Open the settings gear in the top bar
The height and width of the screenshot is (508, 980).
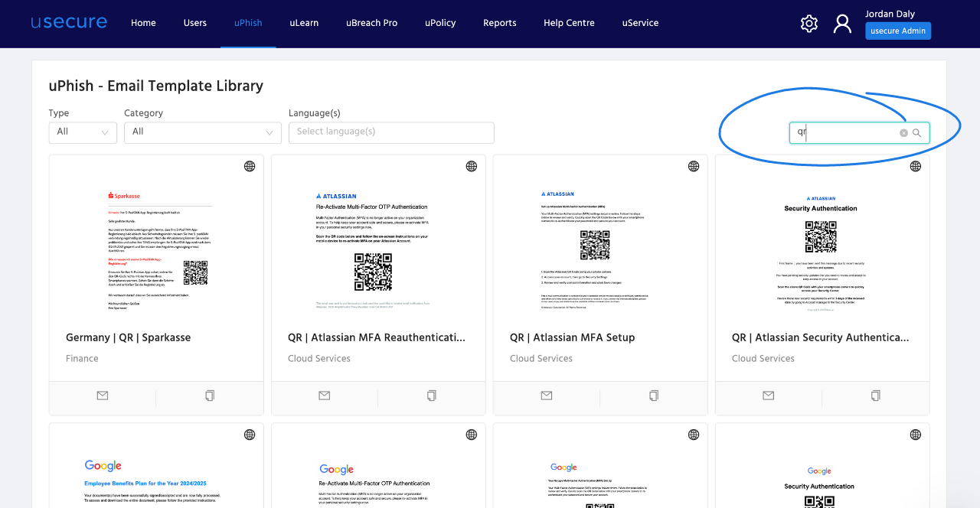[808, 24]
